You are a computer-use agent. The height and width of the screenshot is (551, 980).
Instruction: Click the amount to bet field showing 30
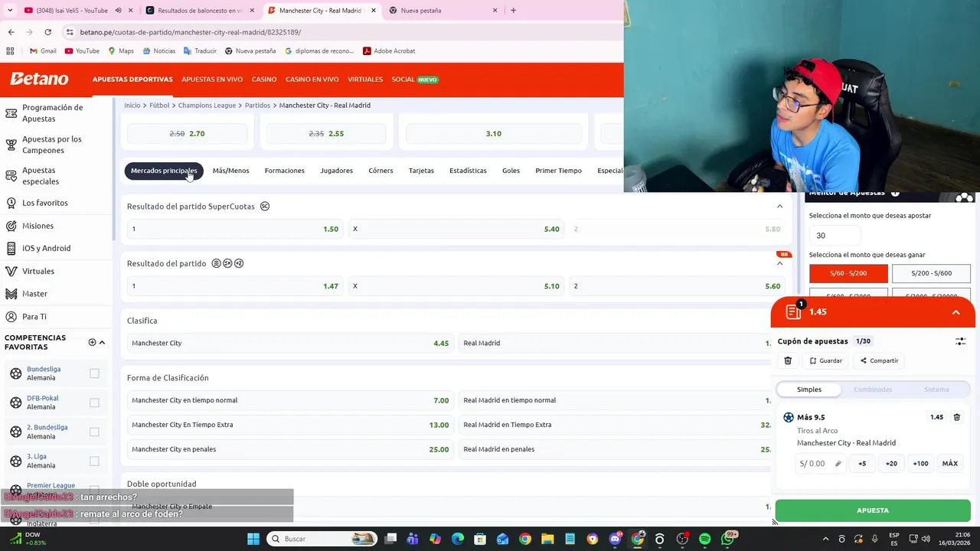[x=835, y=236]
